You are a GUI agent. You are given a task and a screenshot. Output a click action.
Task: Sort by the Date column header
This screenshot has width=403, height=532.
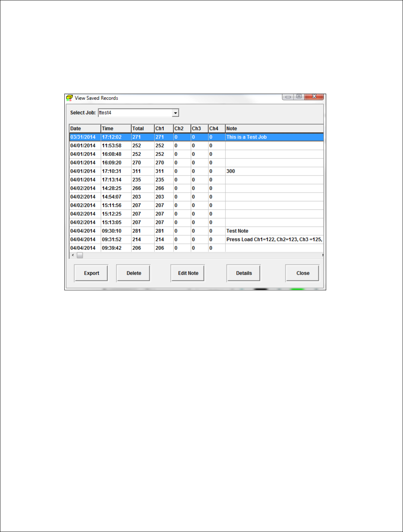point(85,128)
